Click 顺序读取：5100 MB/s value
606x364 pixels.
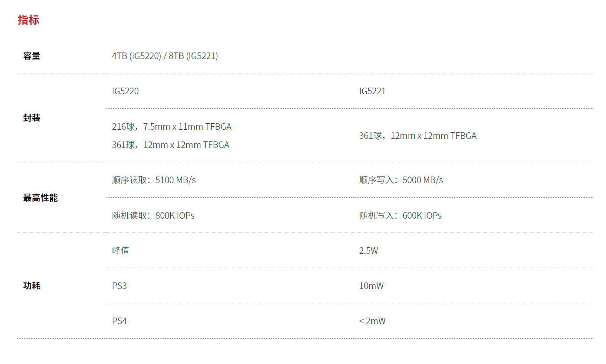[154, 180]
